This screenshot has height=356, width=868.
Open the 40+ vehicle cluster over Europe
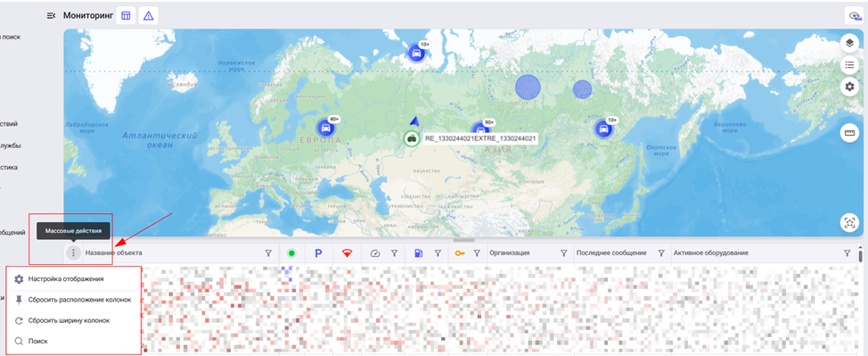[x=325, y=128]
